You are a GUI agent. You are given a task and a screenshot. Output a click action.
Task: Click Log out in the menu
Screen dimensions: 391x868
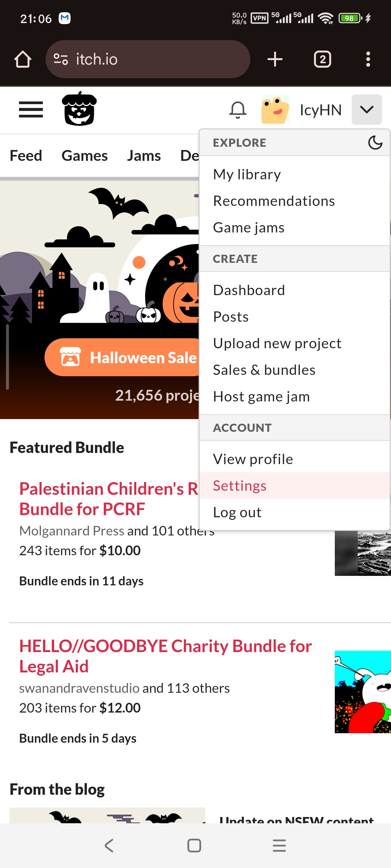coord(237,512)
